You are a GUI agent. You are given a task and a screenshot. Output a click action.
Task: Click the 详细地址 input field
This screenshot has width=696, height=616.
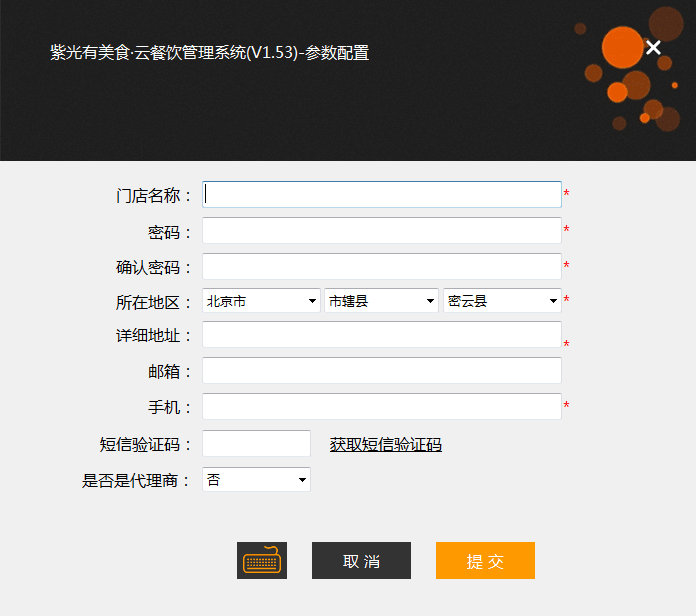pyautogui.click(x=381, y=335)
